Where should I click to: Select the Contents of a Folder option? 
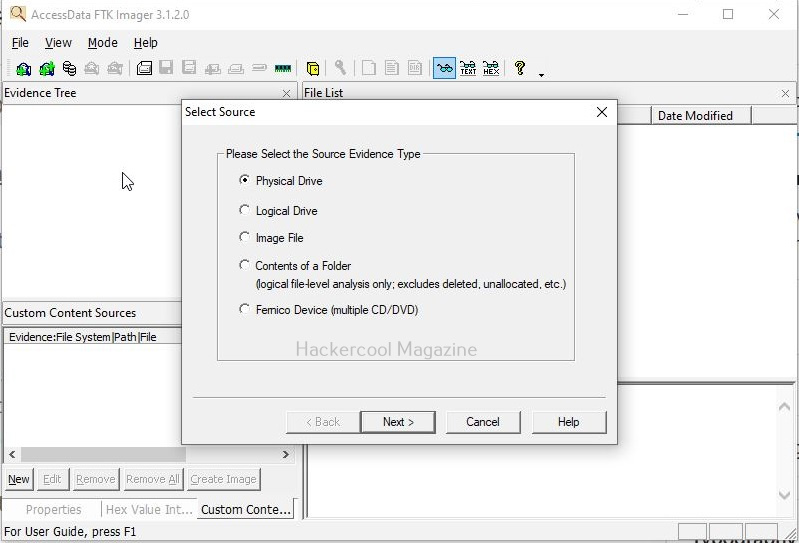click(245, 266)
